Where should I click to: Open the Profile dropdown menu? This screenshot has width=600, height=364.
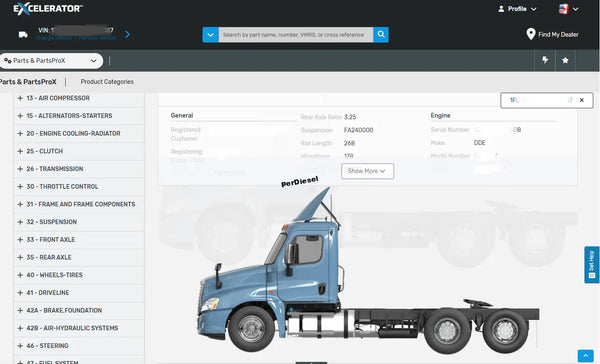(517, 9)
